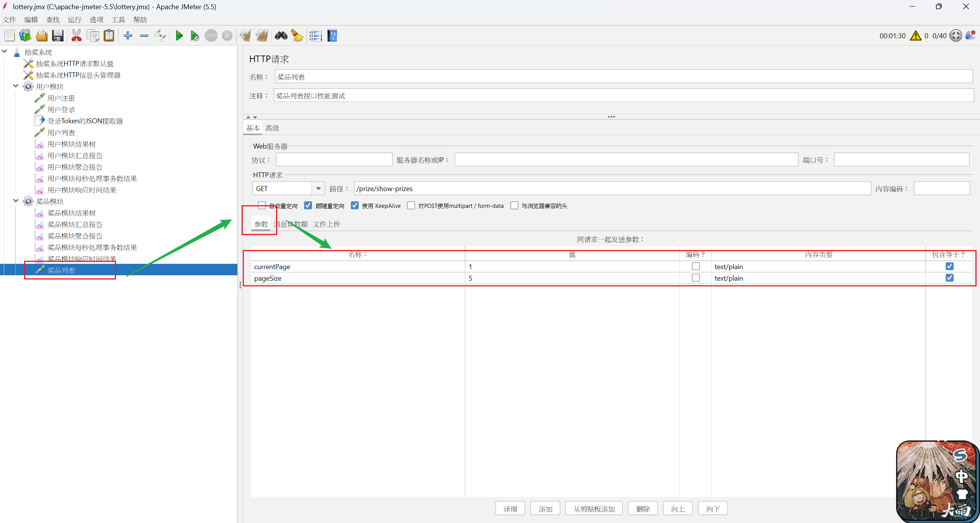The height and width of the screenshot is (523, 980).
Task: Toggle encode checkbox for currentPage row
Action: (696, 266)
